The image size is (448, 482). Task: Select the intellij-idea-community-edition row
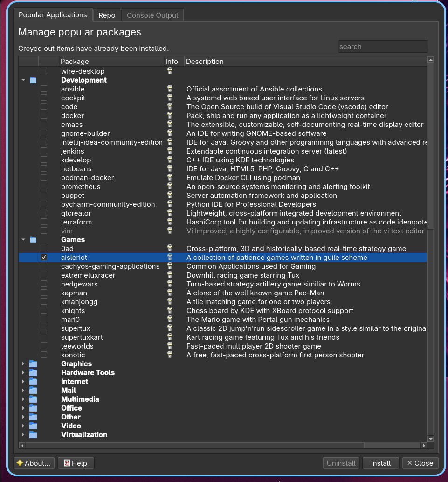(223, 142)
